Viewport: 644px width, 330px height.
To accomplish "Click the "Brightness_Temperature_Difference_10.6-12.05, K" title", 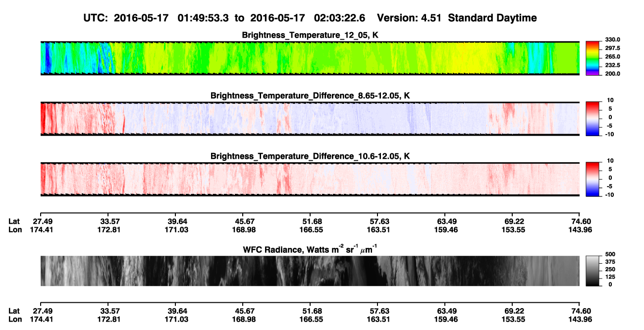I will coord(310,156).
